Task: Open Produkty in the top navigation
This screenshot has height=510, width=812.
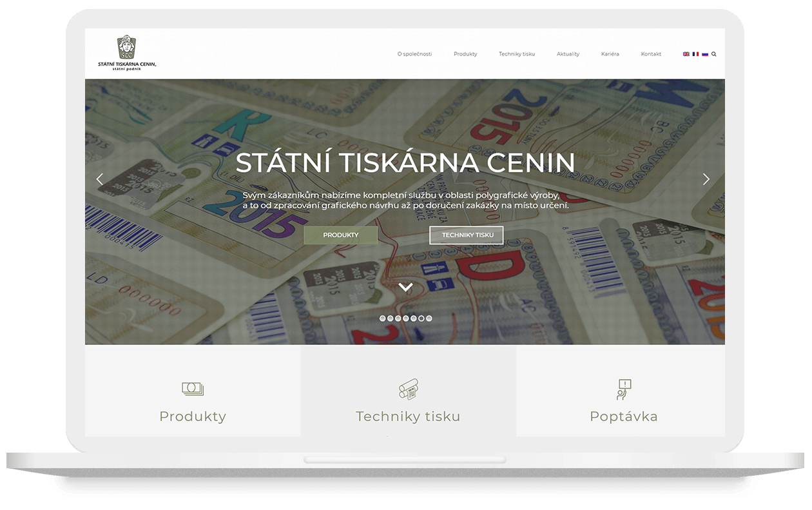Action: (465, 54)
